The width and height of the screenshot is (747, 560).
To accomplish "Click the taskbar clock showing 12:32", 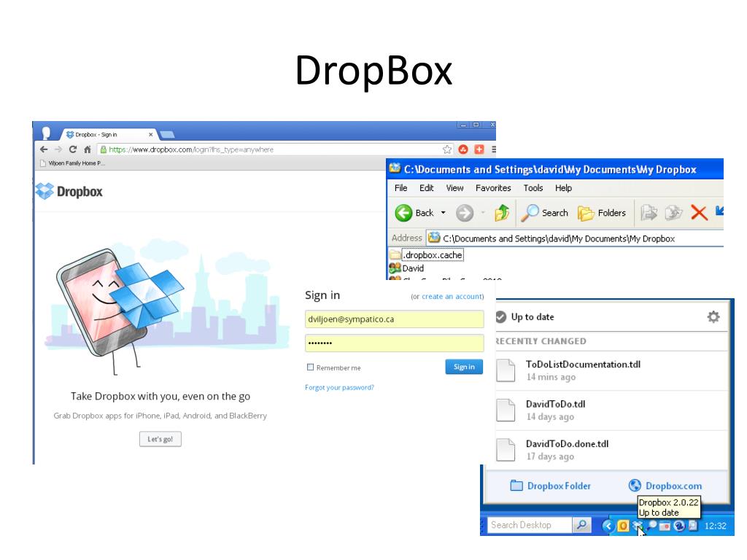I will [715, 526].
